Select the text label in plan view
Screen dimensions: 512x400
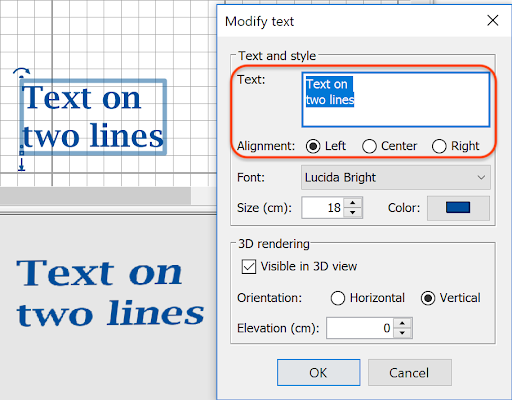(x=93, y=117)
